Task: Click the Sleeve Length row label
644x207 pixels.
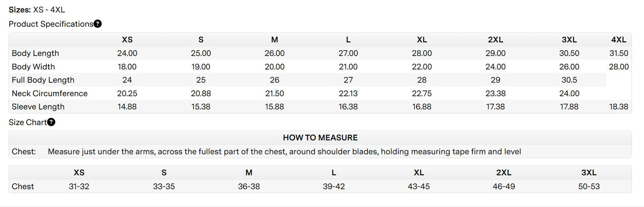Action: pyautogui.click(x=38, y=107)
